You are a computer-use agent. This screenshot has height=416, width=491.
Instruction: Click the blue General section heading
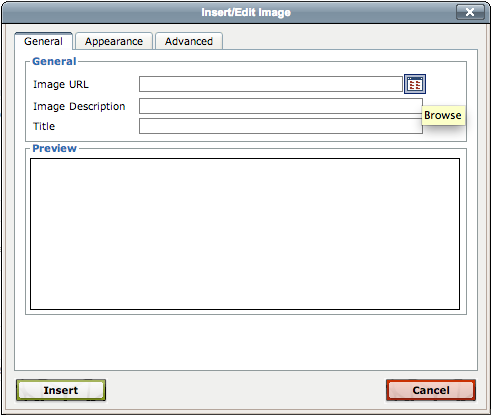(54, 61)
